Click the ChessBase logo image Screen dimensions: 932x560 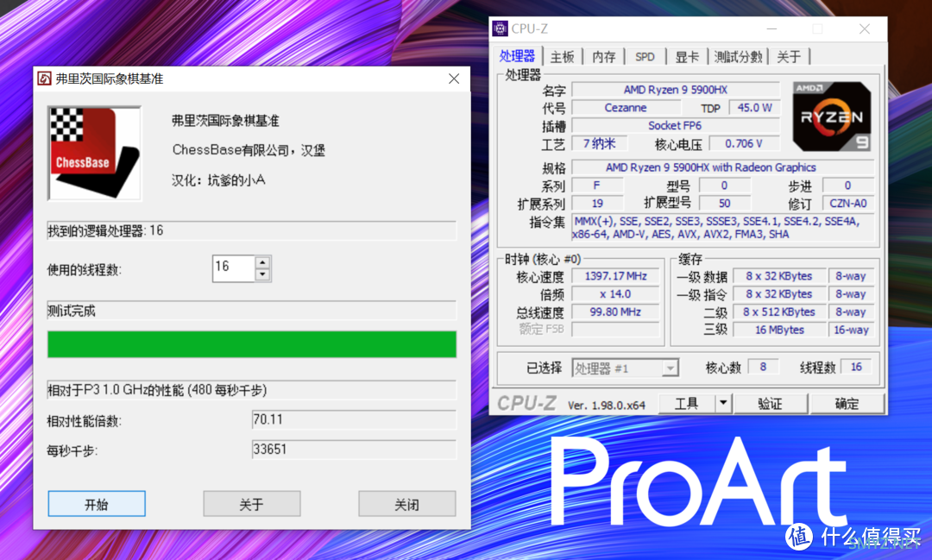click(95, 154)
